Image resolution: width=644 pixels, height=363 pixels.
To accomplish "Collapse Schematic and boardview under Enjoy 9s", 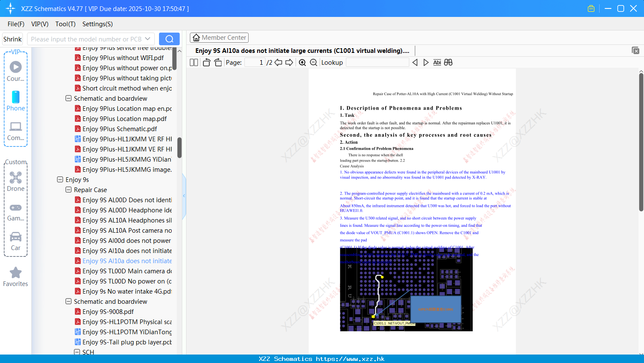I will (69, 301).
